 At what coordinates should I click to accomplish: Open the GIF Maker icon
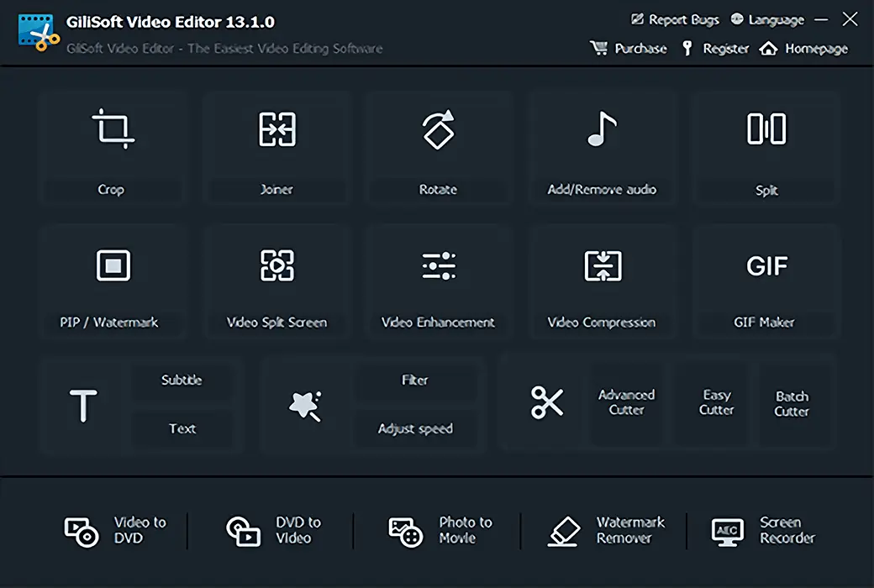point(767,265)
